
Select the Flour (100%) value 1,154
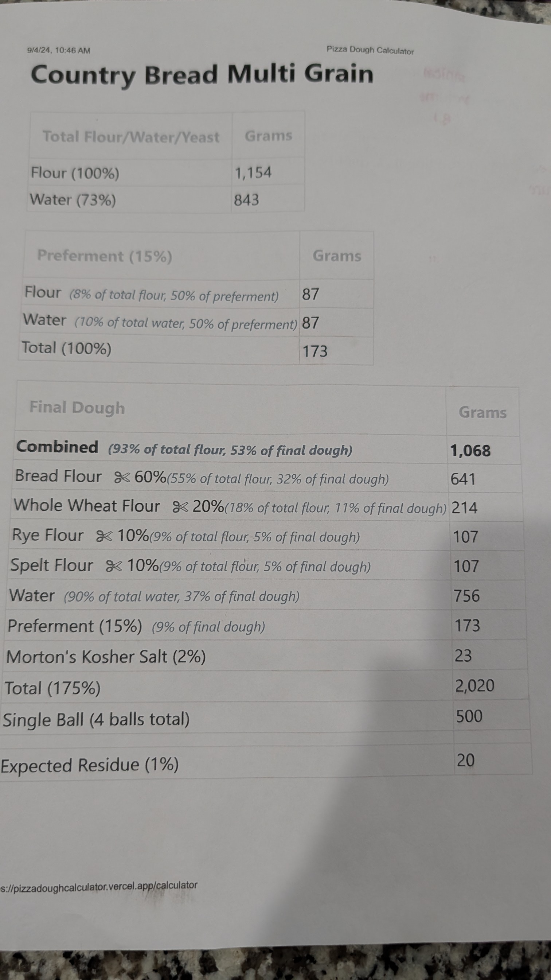[253, 173]
